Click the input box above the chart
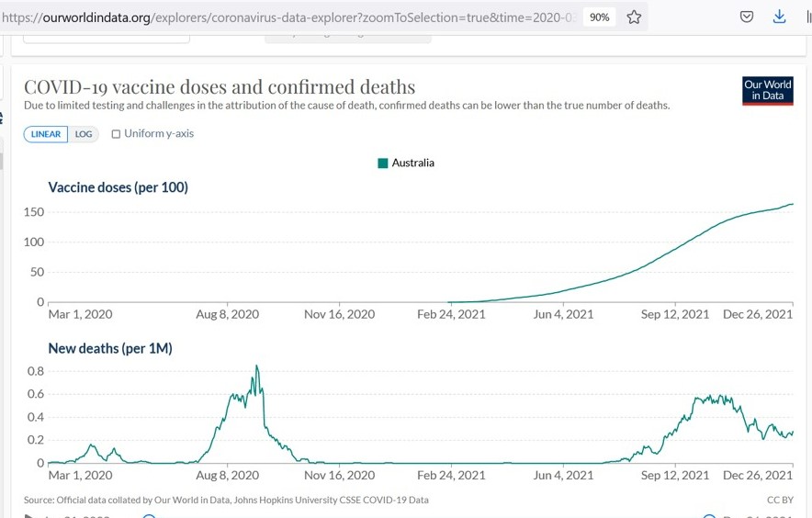Image resolution: width=812 pixels, height=518 pixels. pos(106,36)
